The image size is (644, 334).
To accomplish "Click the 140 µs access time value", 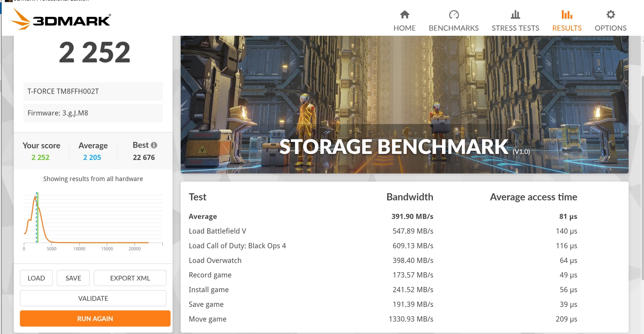I will tap(566, 231).
